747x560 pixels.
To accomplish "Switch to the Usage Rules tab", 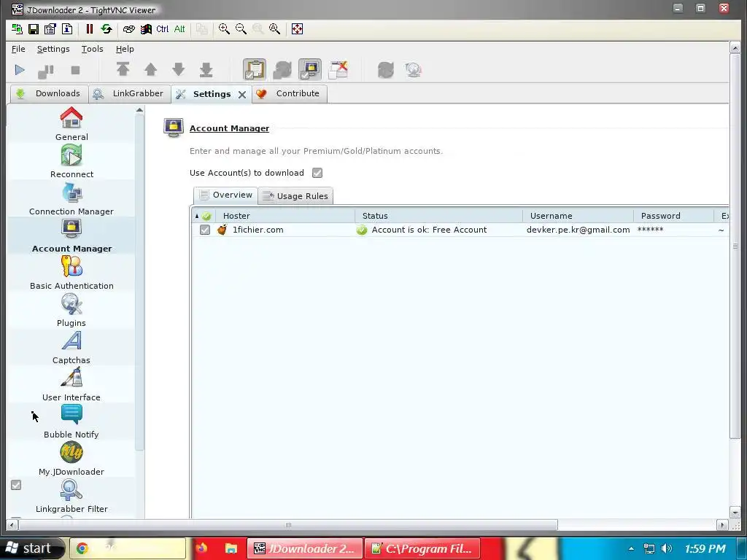I will [296, 195].
